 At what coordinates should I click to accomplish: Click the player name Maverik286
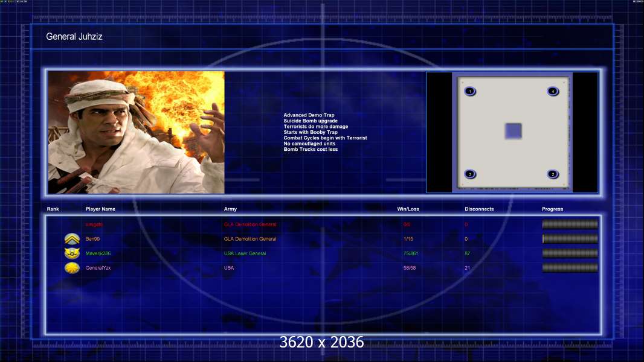pos(98,253)
